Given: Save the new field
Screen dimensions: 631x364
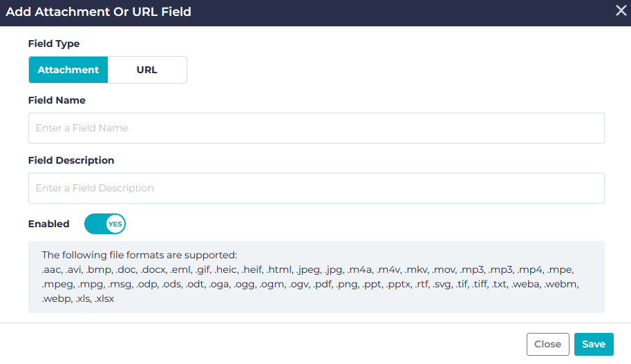Looking at the screenshot, I should click(593, 344).
